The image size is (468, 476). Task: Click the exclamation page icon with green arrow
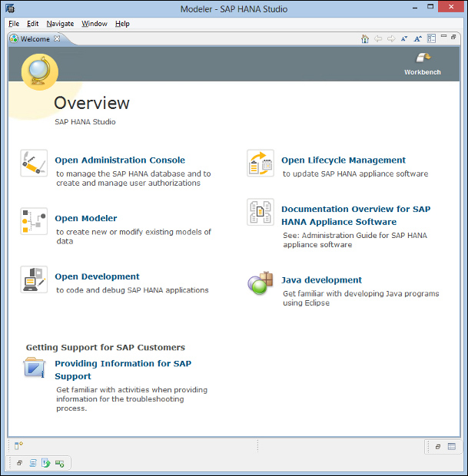pyautogui.click(x=46, y=463)
